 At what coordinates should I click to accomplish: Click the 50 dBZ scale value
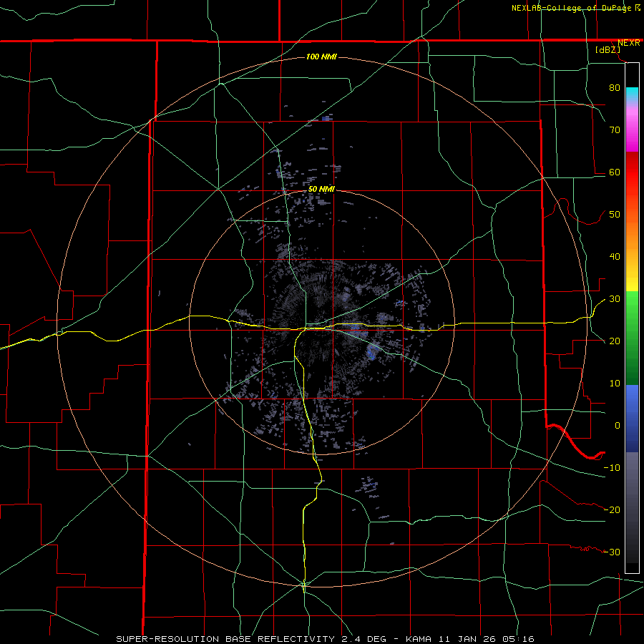pos(615,215)
